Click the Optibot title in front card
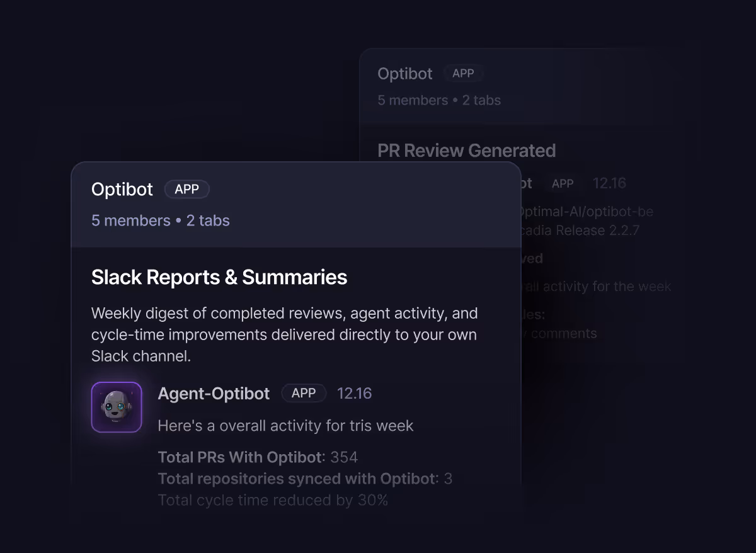This screenshot has width=756, height=553. coord(122,189)
